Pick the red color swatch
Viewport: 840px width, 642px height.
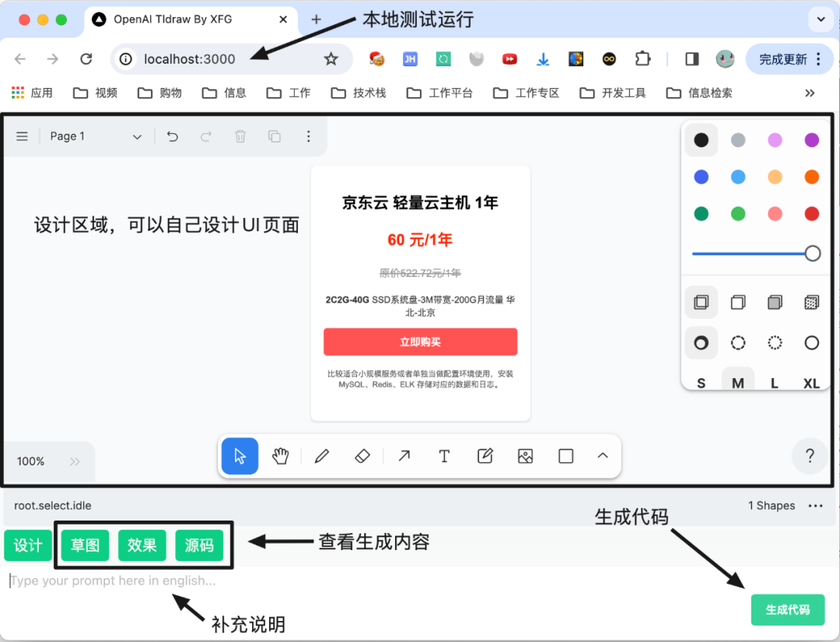click(812, 214)
